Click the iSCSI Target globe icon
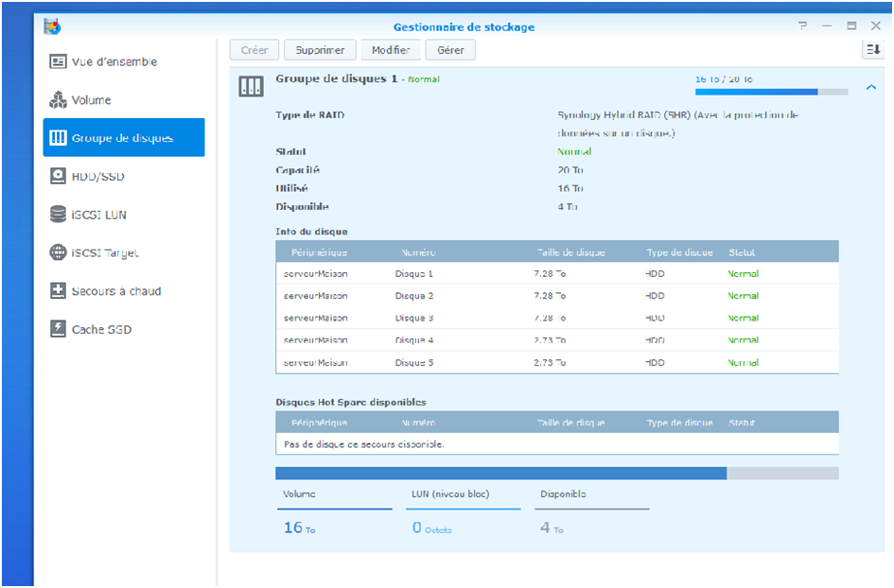 click(x=58, y=253)
